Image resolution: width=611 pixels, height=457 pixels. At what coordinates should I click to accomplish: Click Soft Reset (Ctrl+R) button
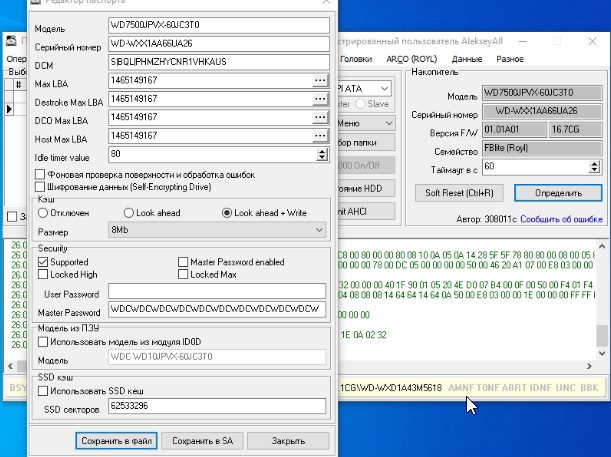coord(459,193)
